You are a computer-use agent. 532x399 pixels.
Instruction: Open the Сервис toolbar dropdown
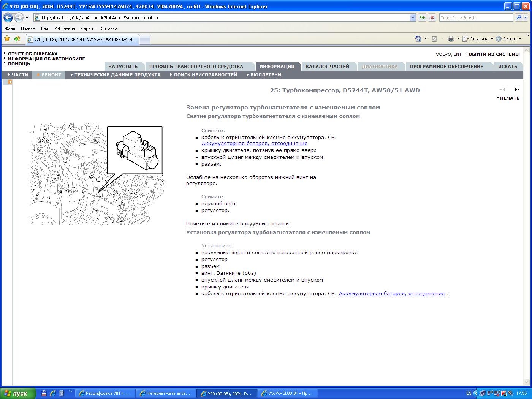(508, 39)
